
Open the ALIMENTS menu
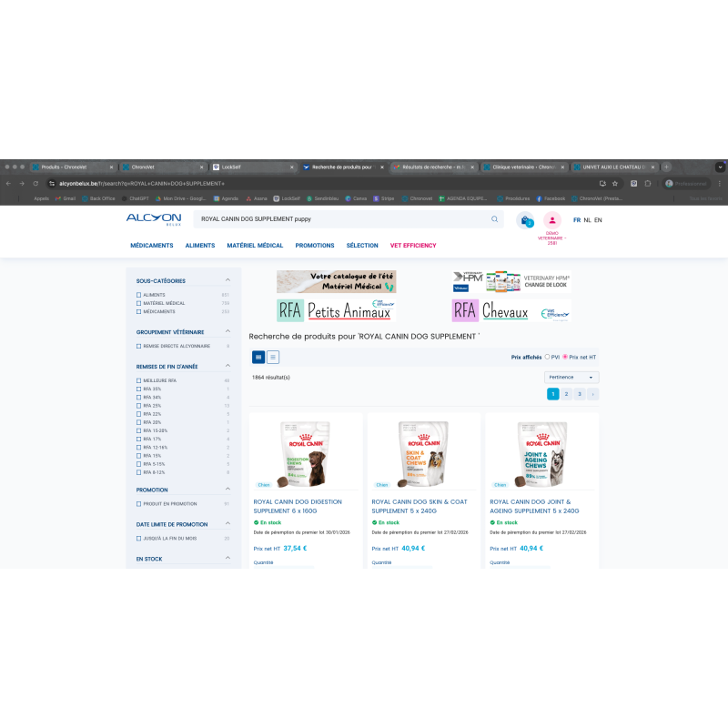tap(200, 245)
